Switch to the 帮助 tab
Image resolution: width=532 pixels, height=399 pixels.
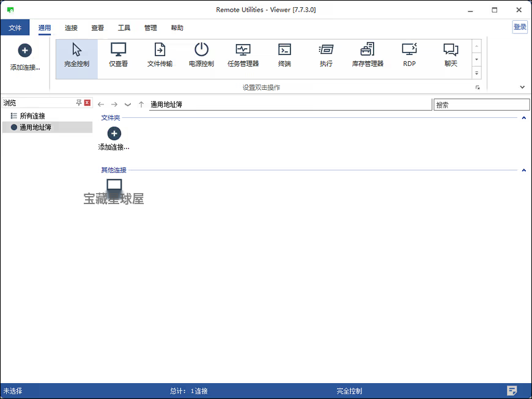point(177,27)
